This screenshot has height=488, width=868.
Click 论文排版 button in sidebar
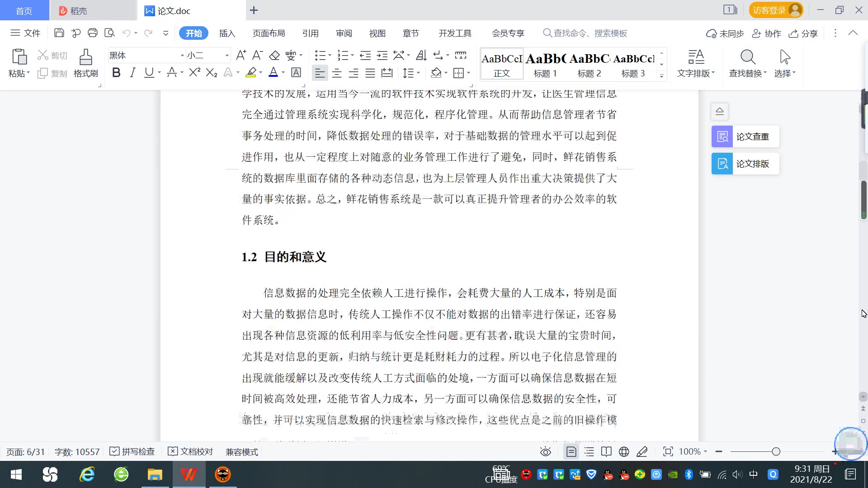click(x=745, y=164)
